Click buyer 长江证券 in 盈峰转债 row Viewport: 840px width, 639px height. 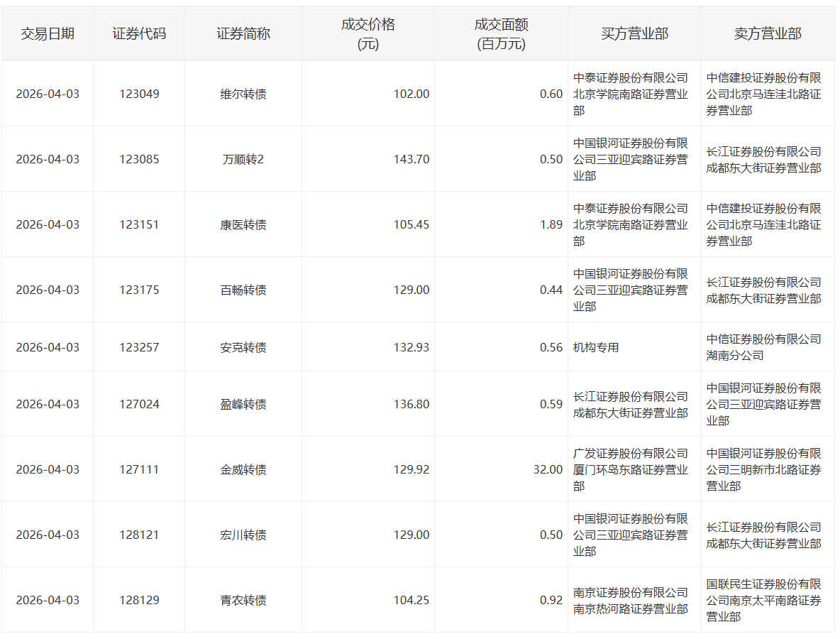631,404
